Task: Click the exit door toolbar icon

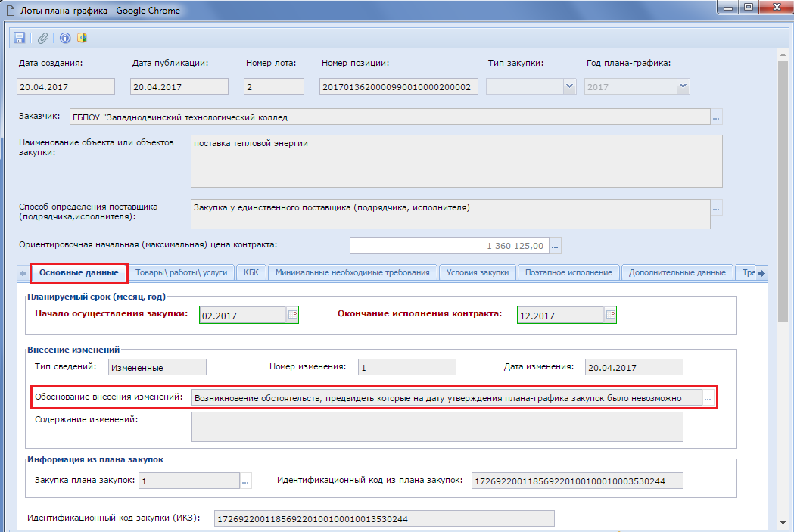Action: tap(82, 38)
